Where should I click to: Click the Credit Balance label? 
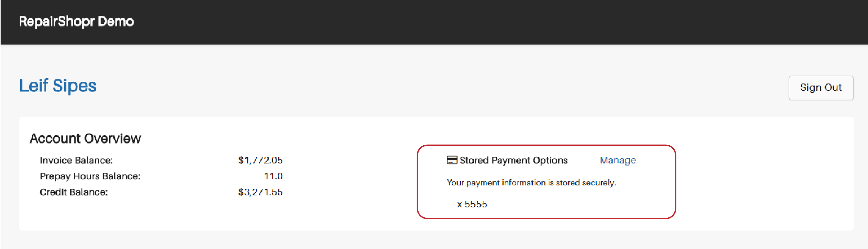74,192
